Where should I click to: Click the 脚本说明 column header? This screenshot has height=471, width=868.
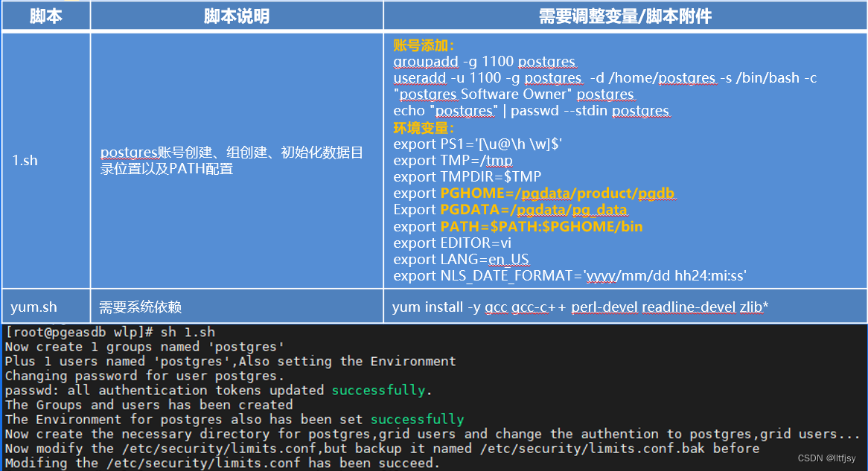237,16
